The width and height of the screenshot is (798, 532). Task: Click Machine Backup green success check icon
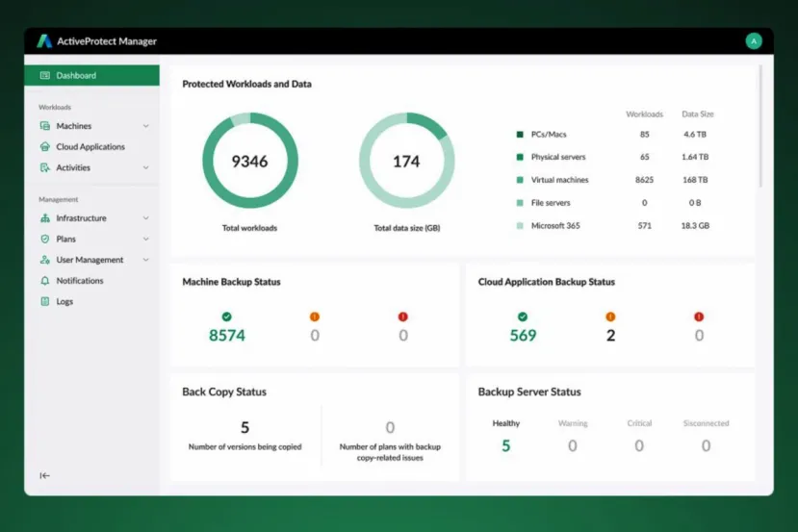(x=226, y=317)
